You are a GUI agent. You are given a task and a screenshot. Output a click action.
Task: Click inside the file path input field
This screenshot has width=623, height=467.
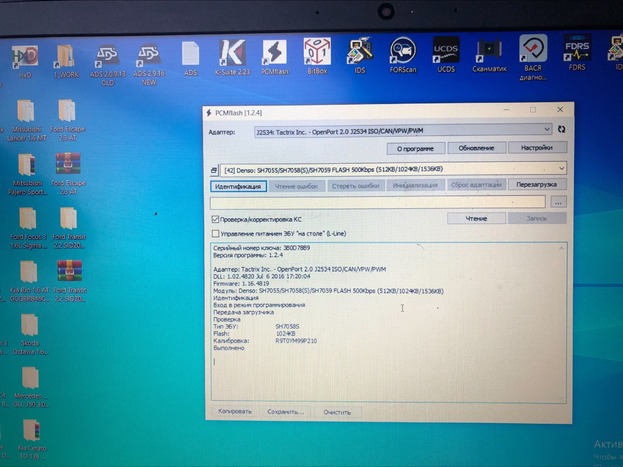click(x=378, y=202)
